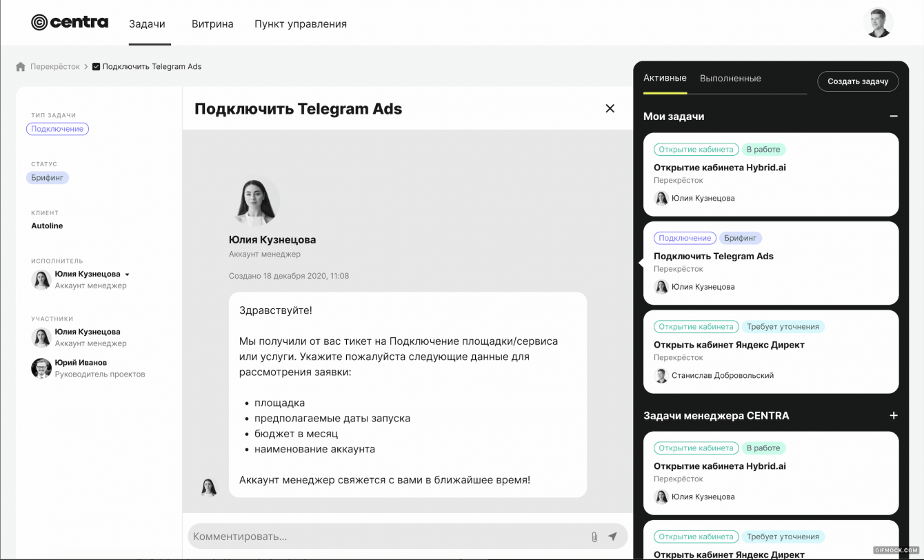Click the task checkbox icon in breadcrumb
924x560 pixels.
coord(96,67)
